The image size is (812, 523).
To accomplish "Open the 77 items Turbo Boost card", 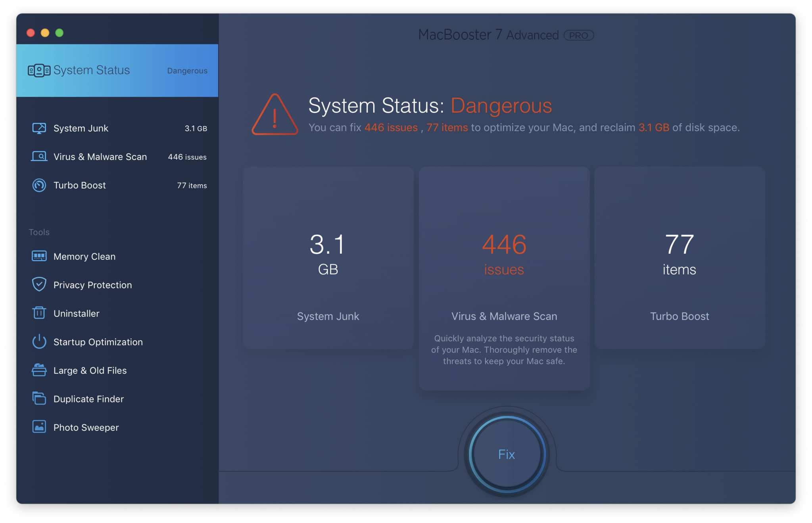I will click(679, 258).
